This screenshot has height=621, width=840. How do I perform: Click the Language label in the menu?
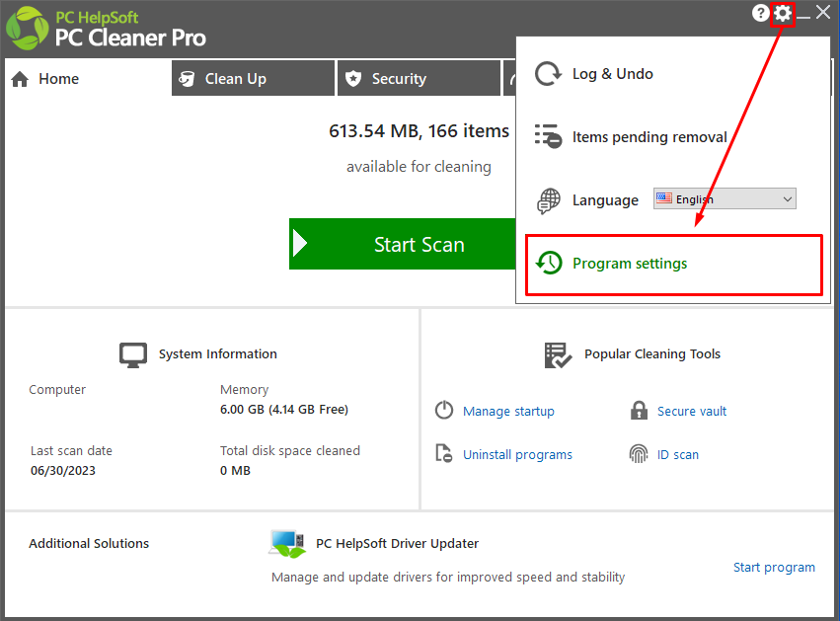[x=605, y=199]
